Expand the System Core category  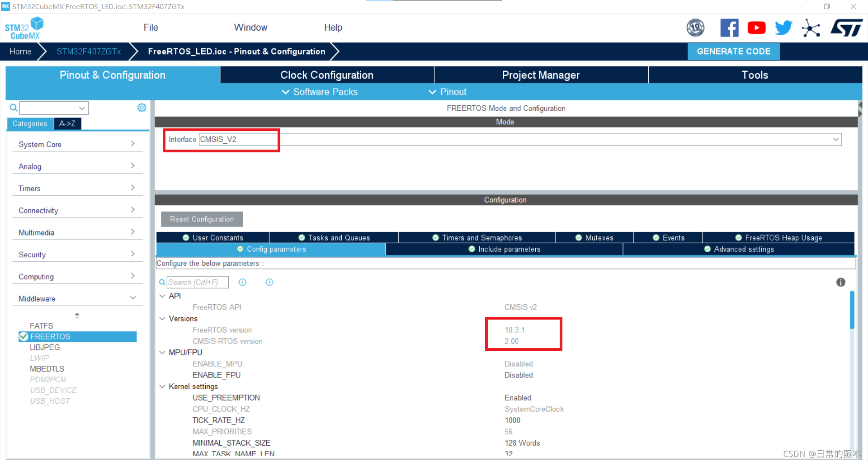[77, 144]
